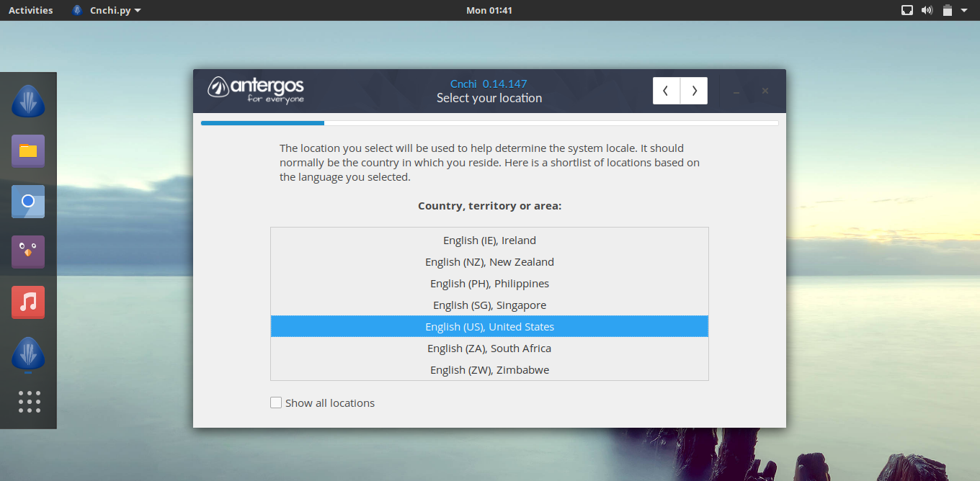Select English (ZA), South Africa

click(489, 348)
